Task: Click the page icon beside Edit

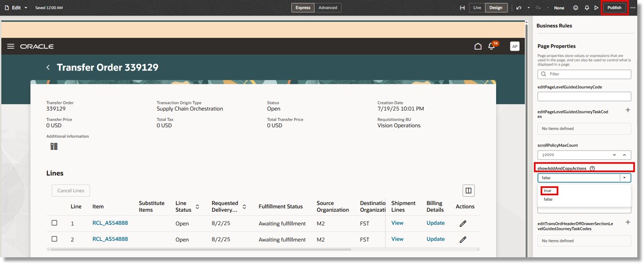Action: click(x=7, y=8)
